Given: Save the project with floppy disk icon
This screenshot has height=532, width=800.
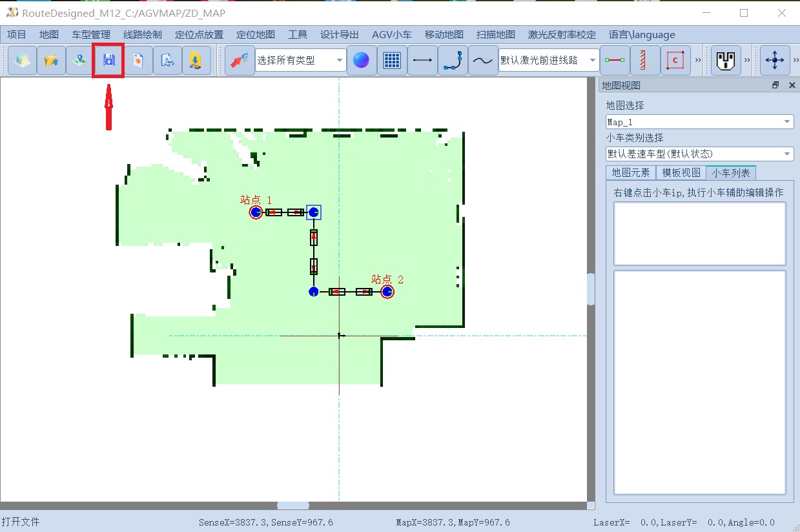Looking at the screenshot, I should pos(108,61).
